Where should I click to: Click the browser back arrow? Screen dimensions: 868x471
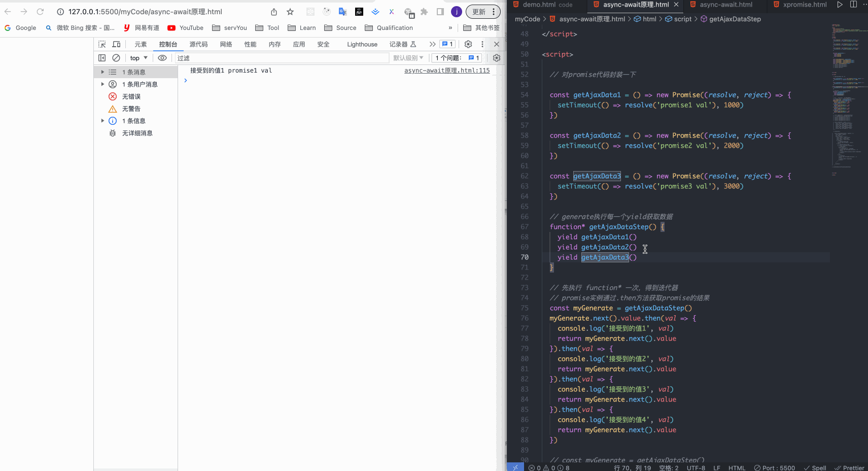pos(8,12)
